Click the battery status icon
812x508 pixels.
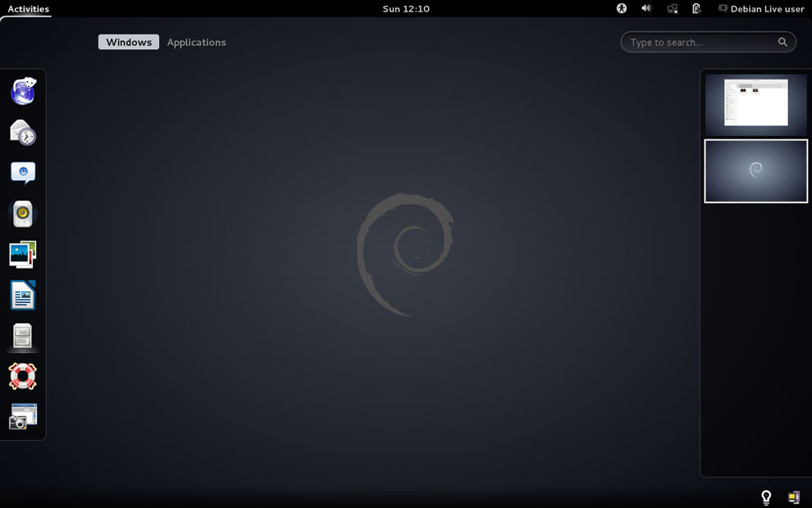tap(696, 8)
